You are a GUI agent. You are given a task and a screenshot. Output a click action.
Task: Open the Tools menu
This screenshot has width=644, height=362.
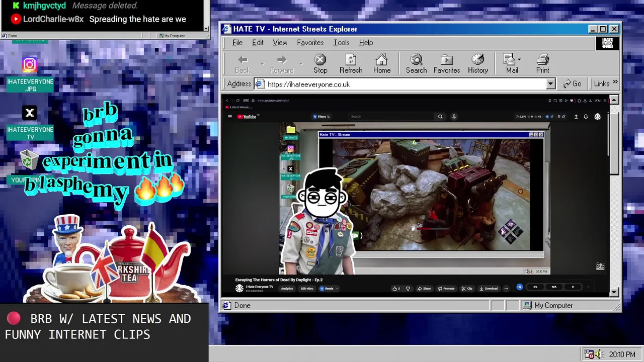pos(341,43)
